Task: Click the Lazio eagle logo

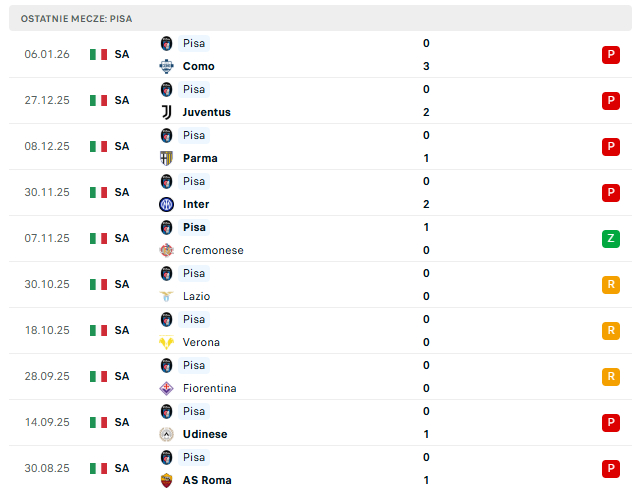Action: (x=167, y=296)
